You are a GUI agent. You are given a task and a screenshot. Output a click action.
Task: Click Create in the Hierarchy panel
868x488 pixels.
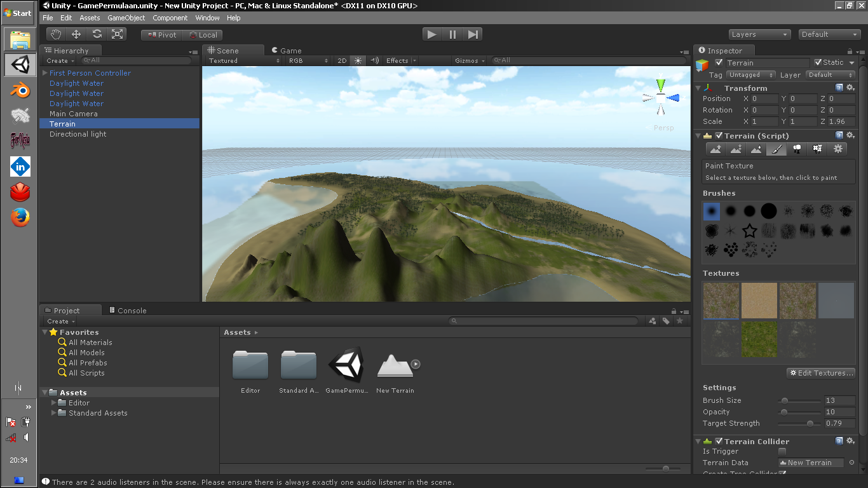point(60,60)
